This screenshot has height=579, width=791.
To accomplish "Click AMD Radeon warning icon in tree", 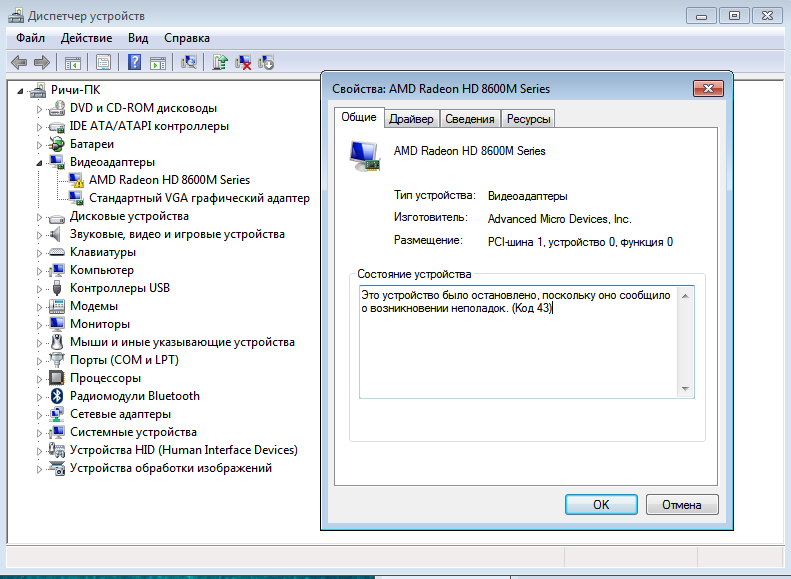I will (x=76, y=180).
